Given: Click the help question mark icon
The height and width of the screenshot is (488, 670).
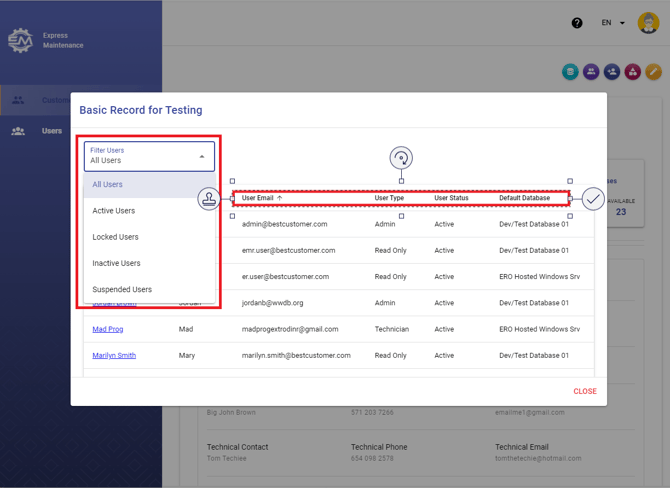Looking at the screenshot, I should tap(577, 23).
